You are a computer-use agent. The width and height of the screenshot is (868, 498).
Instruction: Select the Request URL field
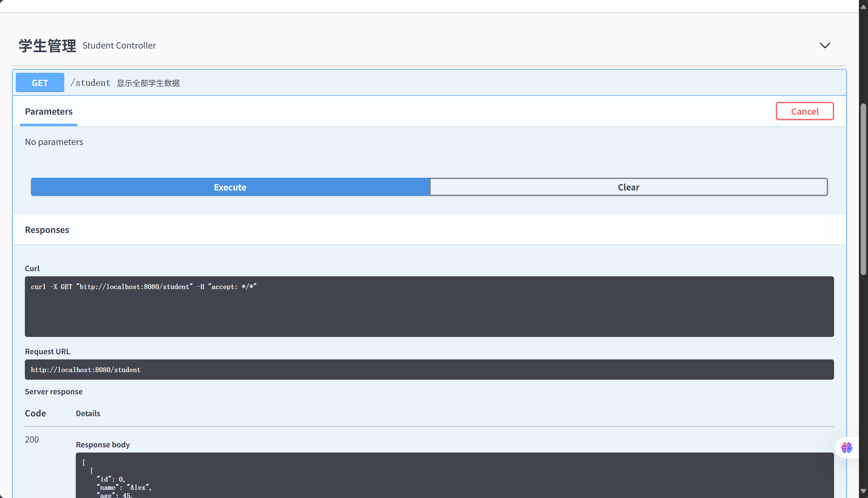429,369
